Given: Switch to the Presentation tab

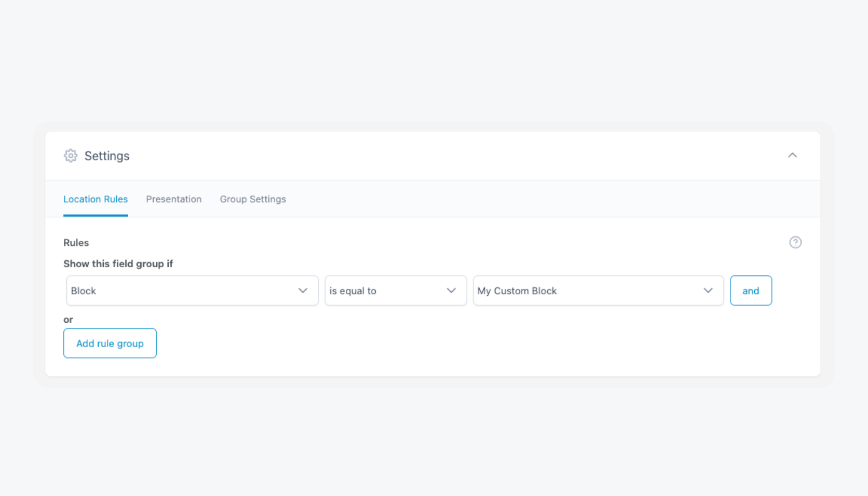Looking at the screenshot, I should (x=174, y=199).
